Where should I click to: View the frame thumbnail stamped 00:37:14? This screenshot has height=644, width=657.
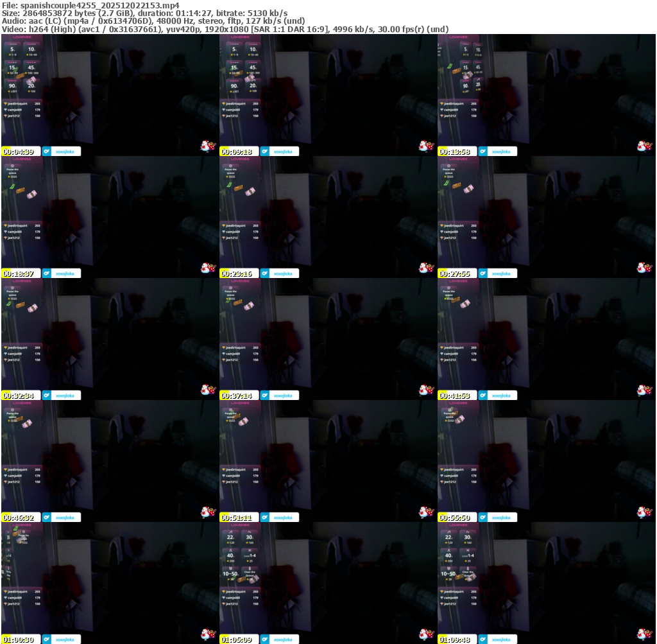pos(328,339)
